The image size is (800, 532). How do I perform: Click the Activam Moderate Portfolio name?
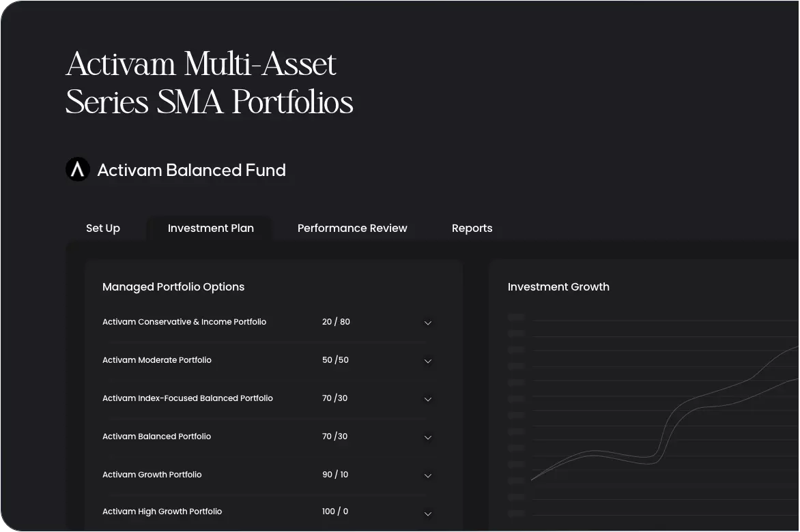(x=157, y=359)
